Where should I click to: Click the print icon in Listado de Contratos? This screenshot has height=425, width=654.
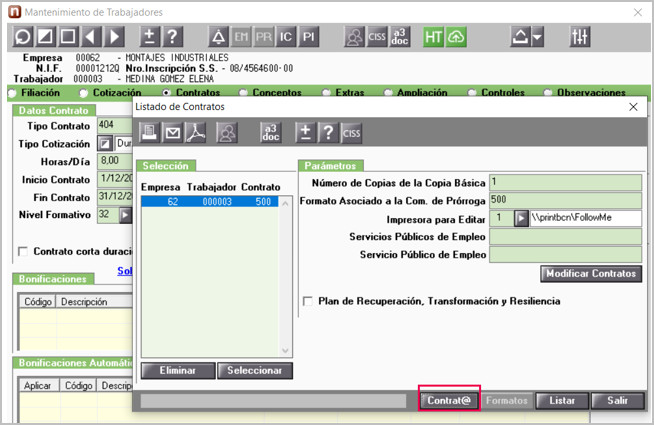click(x=149, y=132)
